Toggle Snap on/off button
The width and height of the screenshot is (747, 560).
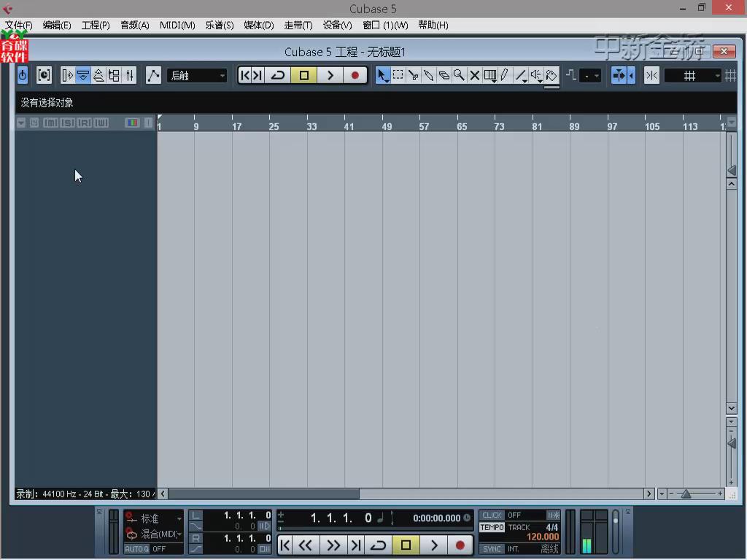(x=651, y=75)
